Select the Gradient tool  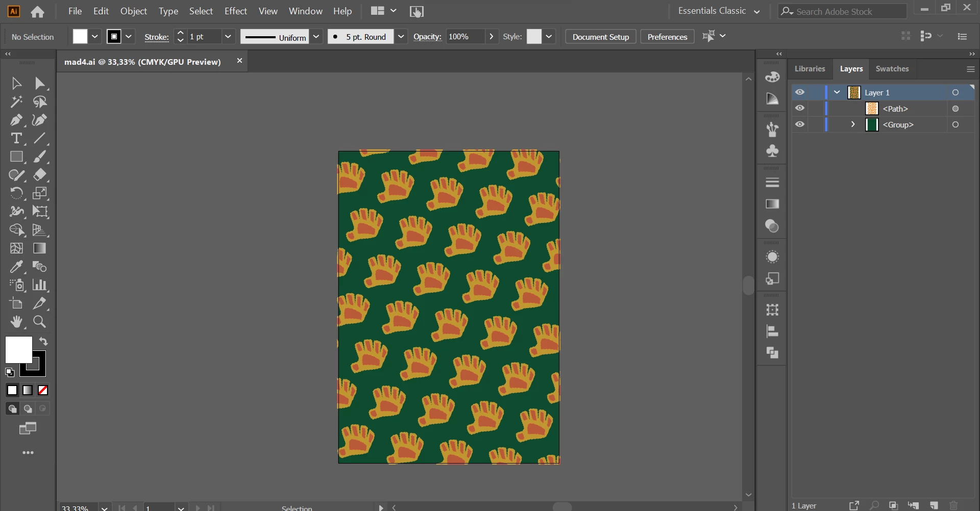coord(40,248)
